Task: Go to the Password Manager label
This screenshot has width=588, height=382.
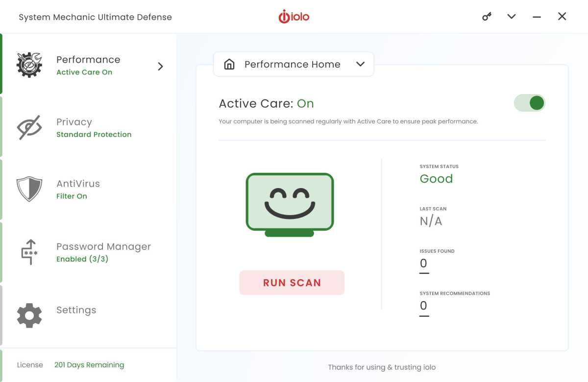Action: pos(103,246)
